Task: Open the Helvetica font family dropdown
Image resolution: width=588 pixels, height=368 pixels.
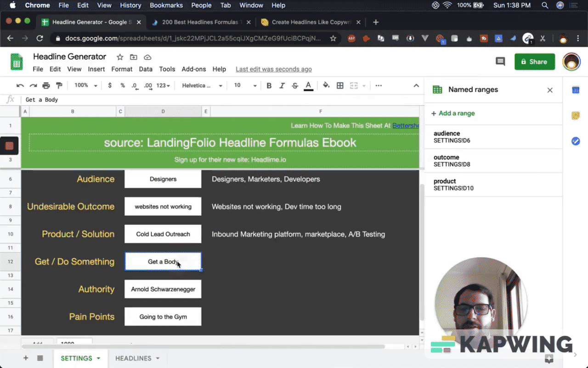Action: 202,86
